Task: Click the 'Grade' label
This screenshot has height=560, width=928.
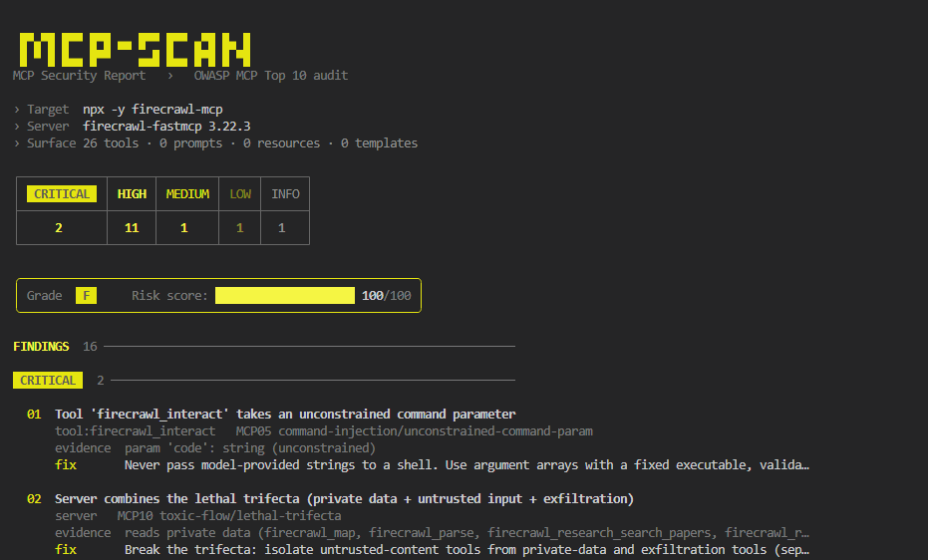Action: pos(45,296)
